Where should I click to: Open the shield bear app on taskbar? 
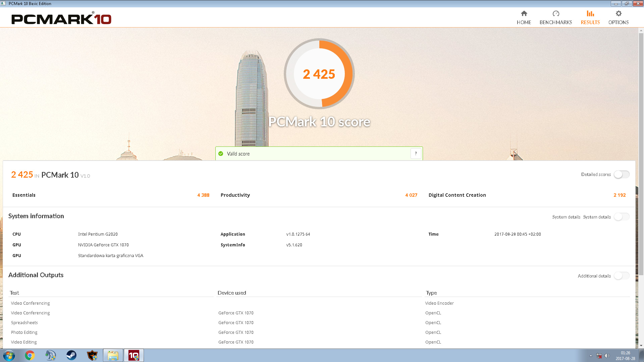pos(92,355)
